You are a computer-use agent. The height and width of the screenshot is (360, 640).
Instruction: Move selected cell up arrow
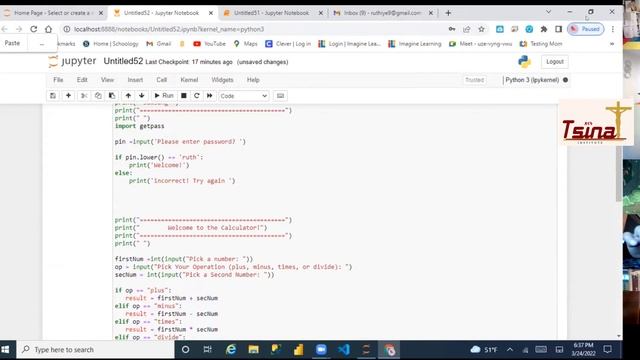(128, 96)
